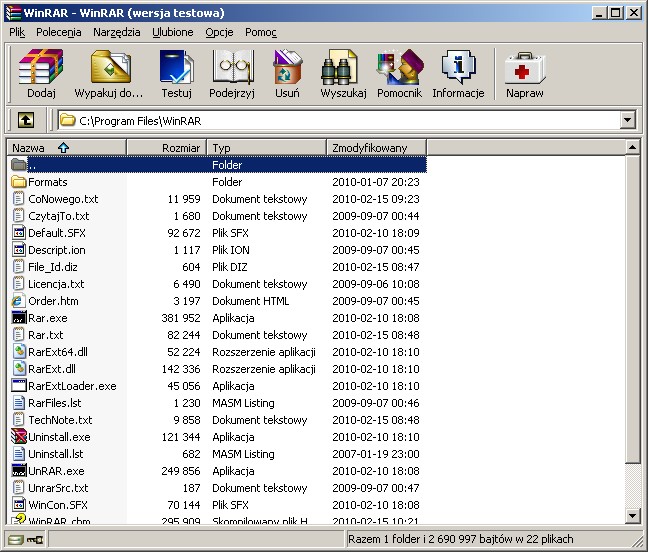Select the CoNowego.txt file name

63,199
